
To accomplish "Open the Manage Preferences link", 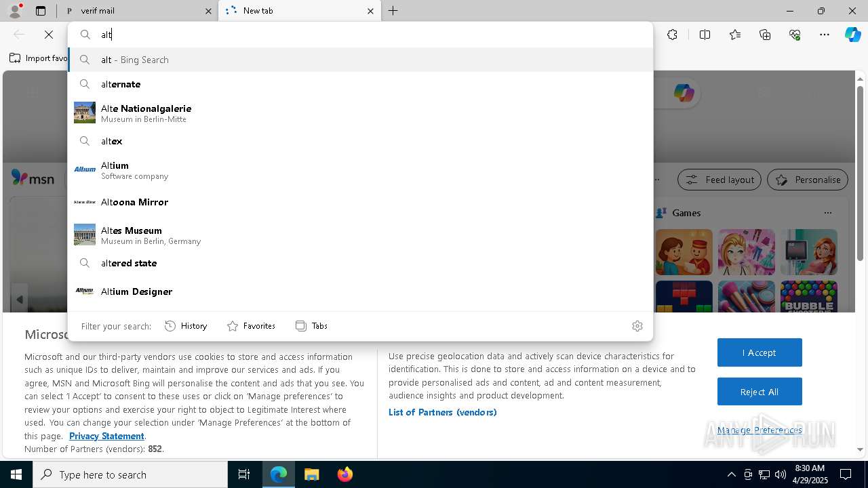I will point(759,430).
